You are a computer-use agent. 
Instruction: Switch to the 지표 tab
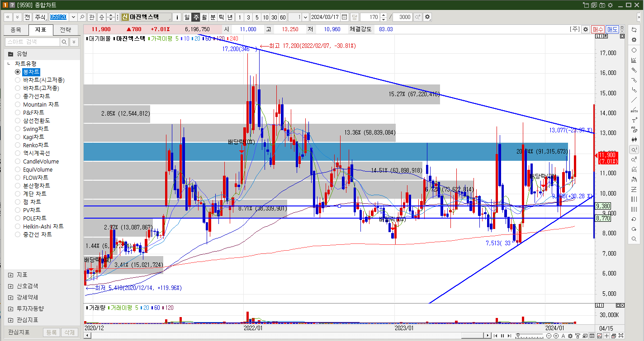pyautogui.click(x=41, y=30)
